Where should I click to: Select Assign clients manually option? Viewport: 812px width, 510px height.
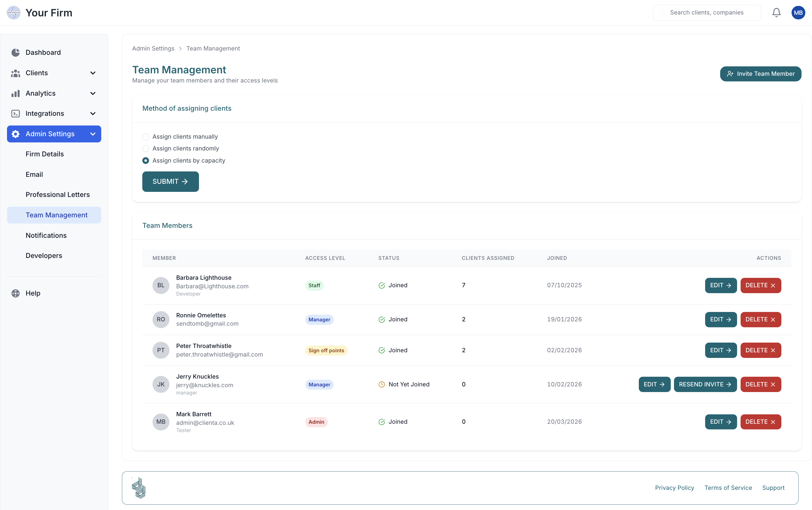pos(146,137)
